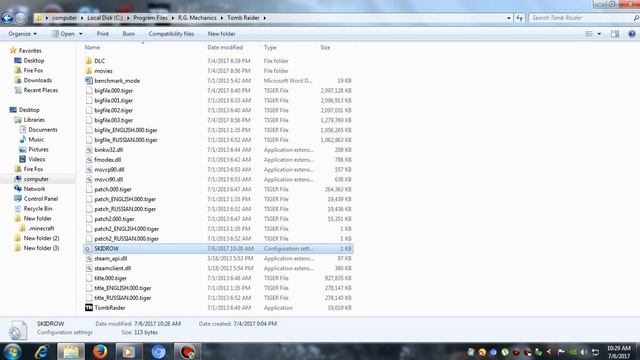
Task: Open Music library
Action: (36, 140)
